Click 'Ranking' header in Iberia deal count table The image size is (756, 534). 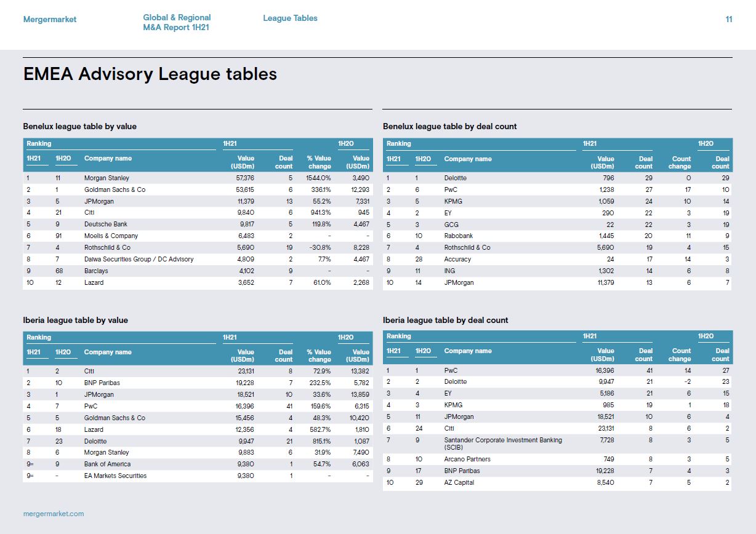[398, 336]
